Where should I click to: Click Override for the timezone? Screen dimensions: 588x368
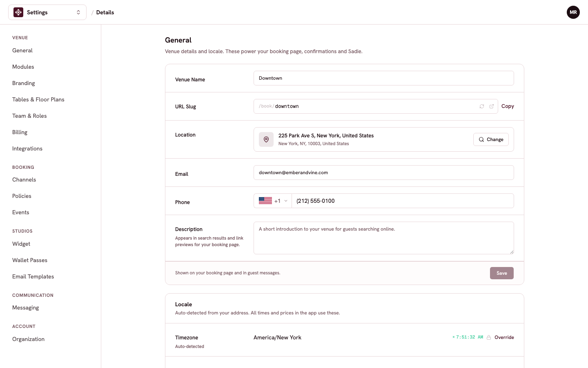point(504,337)
